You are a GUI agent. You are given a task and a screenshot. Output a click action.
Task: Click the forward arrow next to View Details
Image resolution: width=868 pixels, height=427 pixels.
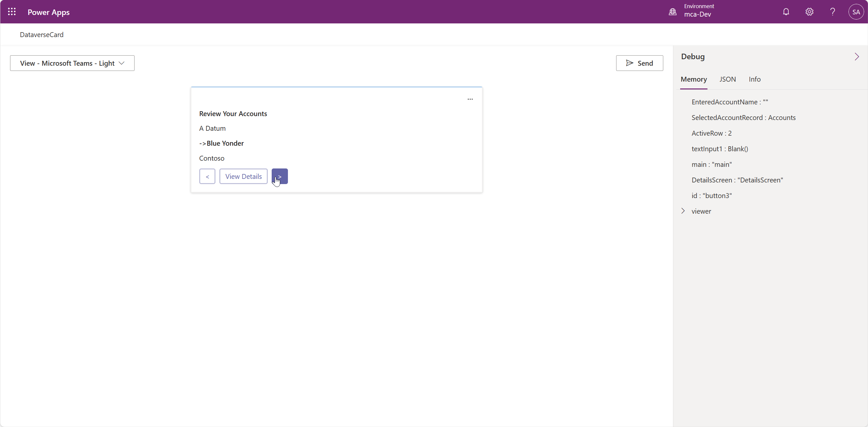(279, 176)
